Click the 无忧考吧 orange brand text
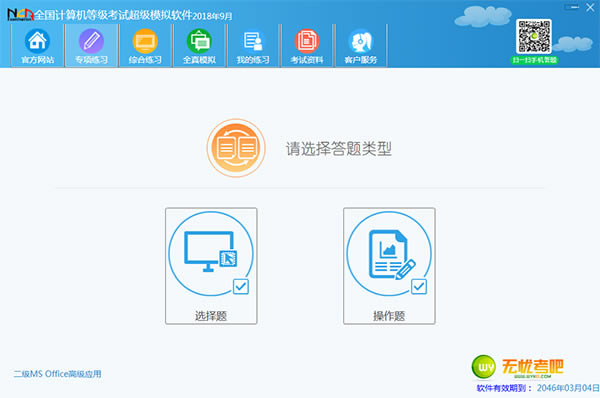This screenshot has height=398, width=600. pyautogui.click(x=532, y=367)
